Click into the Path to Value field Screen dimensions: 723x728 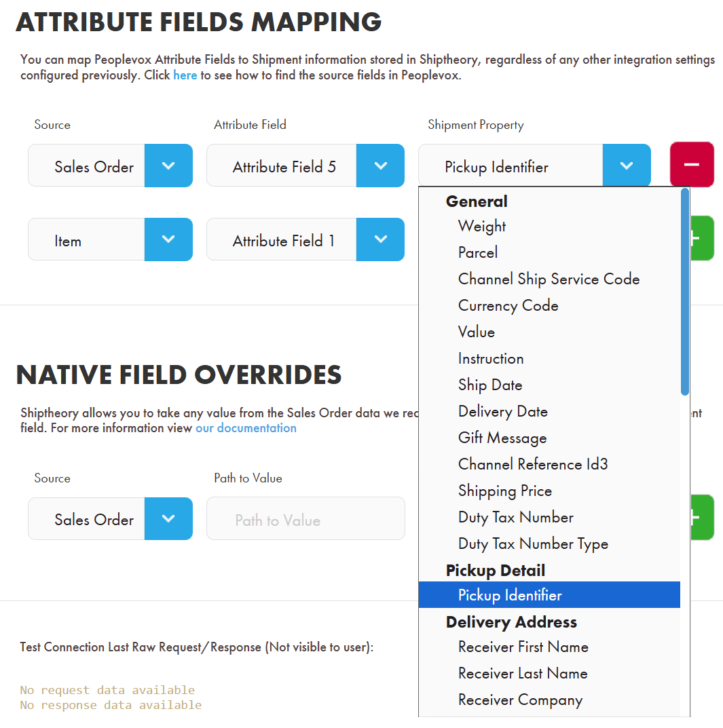[305, 518]
